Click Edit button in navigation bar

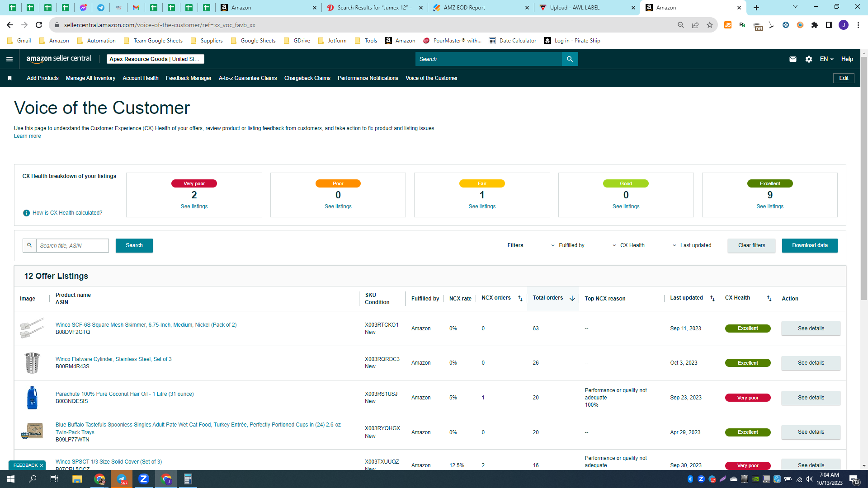tap(844, 78)
